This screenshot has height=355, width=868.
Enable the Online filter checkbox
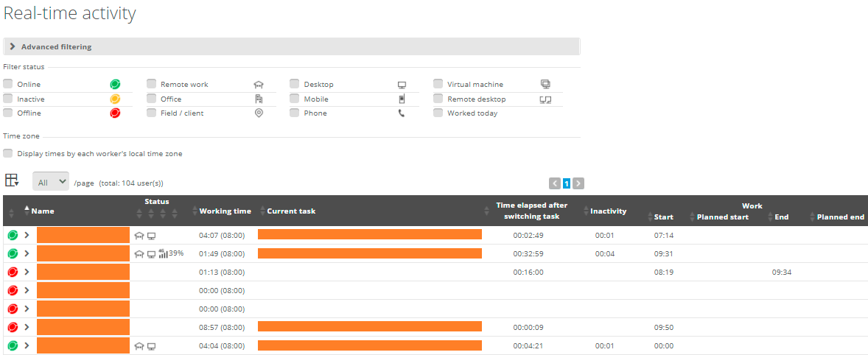[8, 84]
